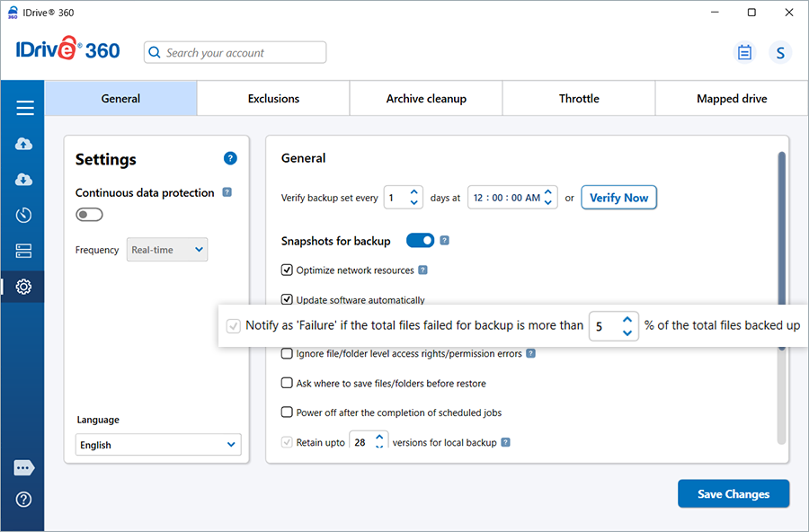This screenshot has width=809, height=532.
Task: Disable the Snapshots for backup toggle
Action: coord(420,241)
